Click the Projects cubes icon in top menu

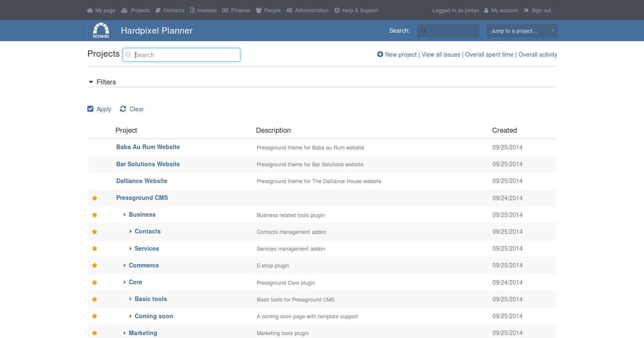point(125,10)
